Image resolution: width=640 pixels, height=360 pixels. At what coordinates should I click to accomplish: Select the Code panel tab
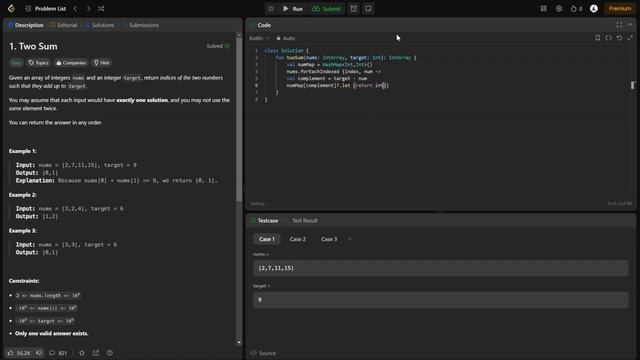[x=260, y=25]
